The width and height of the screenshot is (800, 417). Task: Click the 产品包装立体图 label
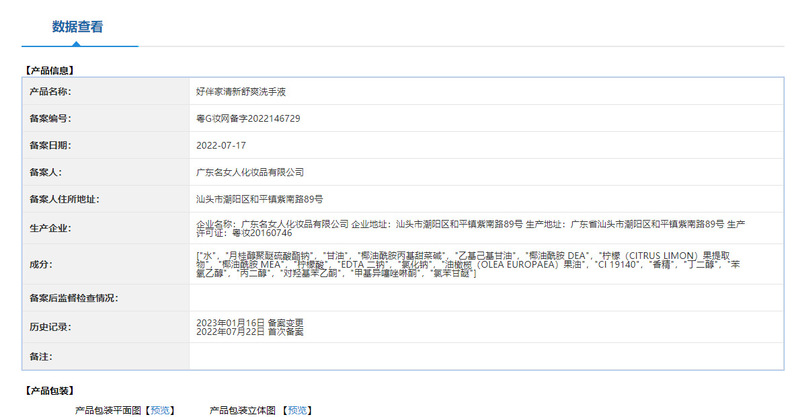[242, 410]
